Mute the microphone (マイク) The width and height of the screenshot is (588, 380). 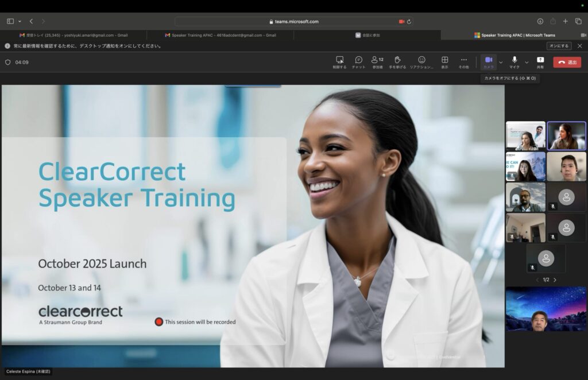[514, 60]
